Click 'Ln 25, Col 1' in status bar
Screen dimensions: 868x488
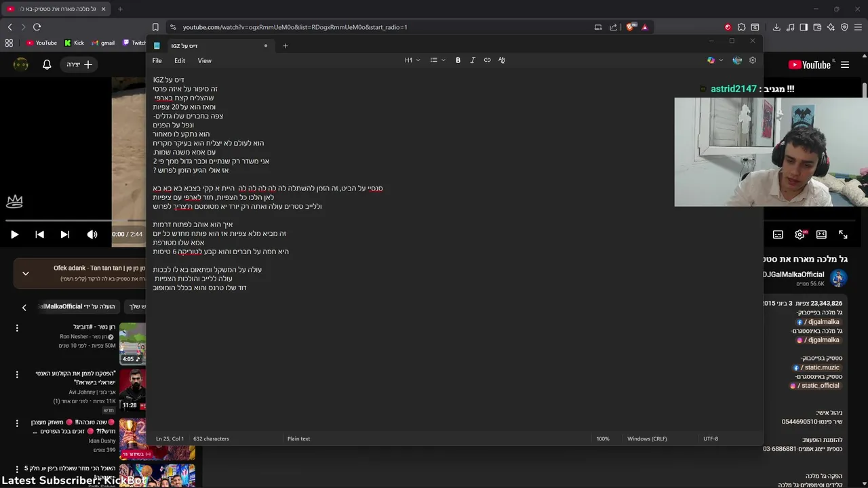170,439
